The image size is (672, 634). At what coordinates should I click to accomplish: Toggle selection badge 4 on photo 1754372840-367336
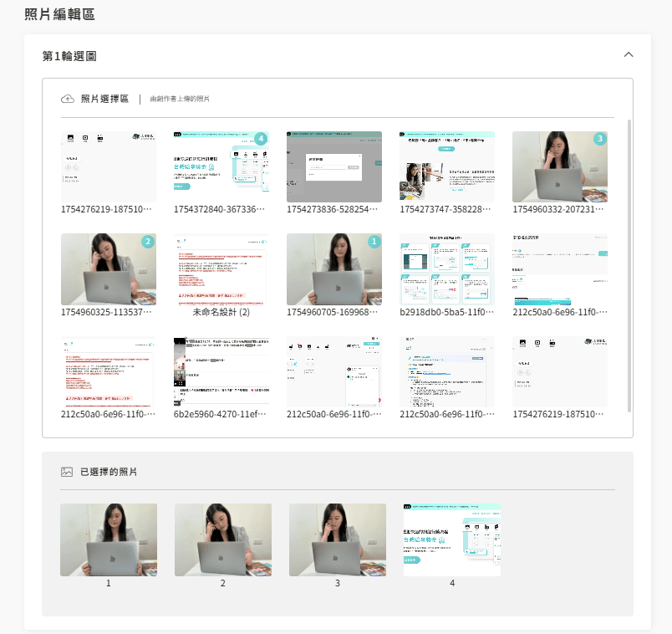(x=261, y=139)
